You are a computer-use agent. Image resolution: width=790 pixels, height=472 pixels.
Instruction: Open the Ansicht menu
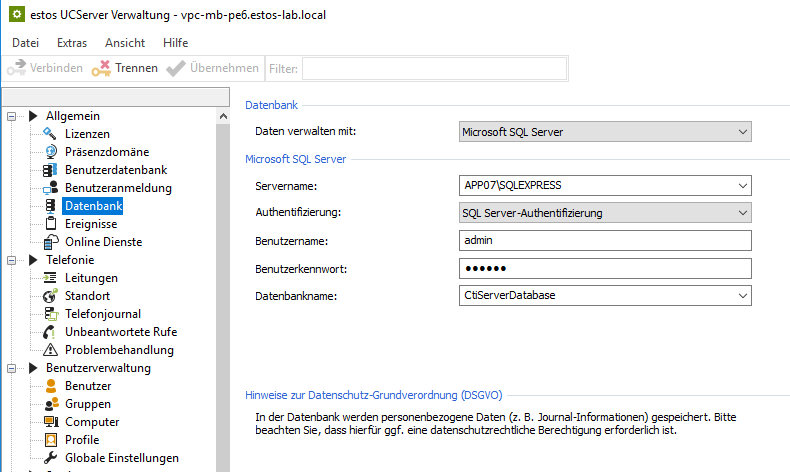pyautogui.click(x=125, y=43)
